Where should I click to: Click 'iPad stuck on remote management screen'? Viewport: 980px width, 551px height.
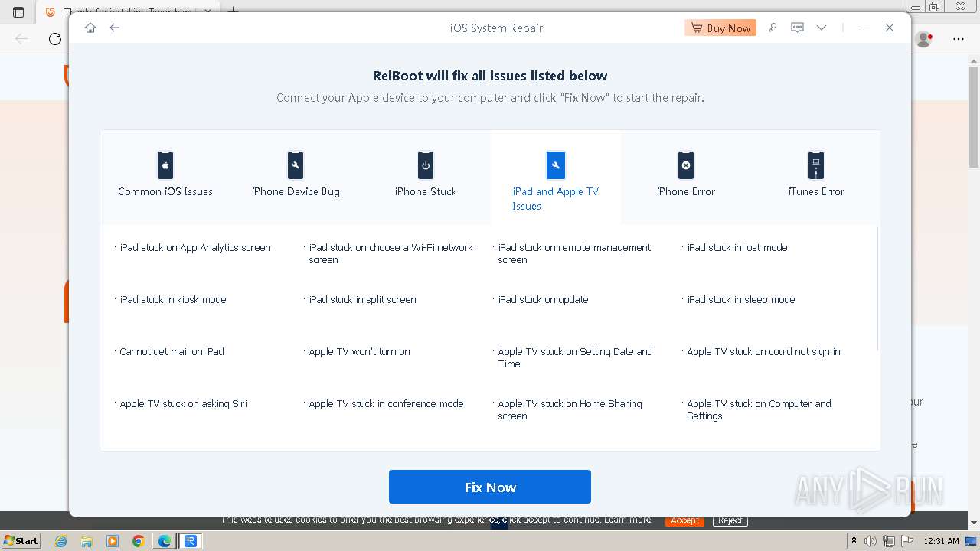pyautogui.click(x=574, y=253)
